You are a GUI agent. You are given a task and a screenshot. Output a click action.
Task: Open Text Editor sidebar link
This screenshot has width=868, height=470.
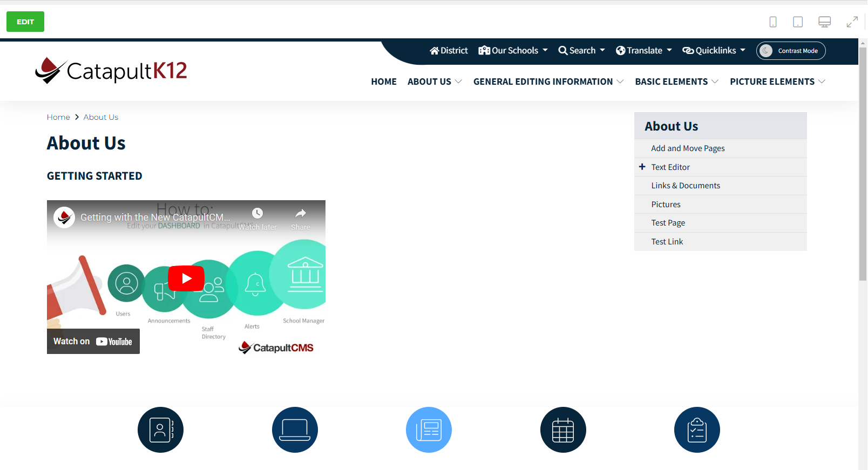tap(670, 167)
